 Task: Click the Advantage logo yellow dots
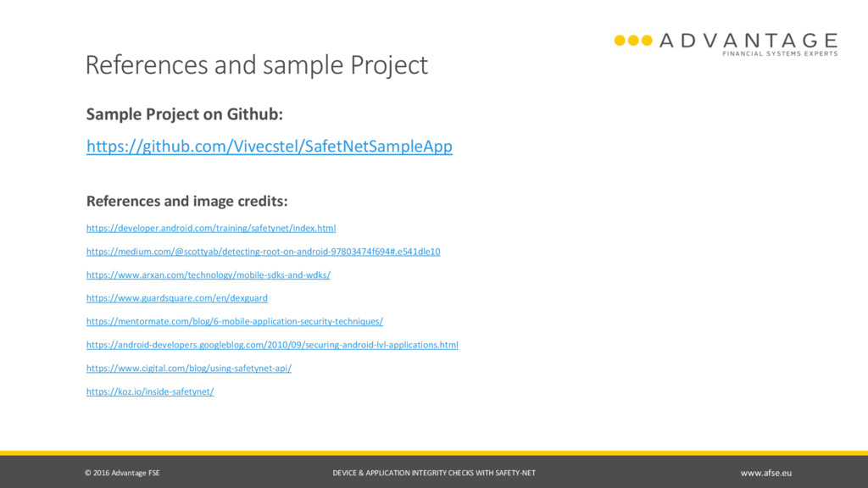click(x=633, y=41)
